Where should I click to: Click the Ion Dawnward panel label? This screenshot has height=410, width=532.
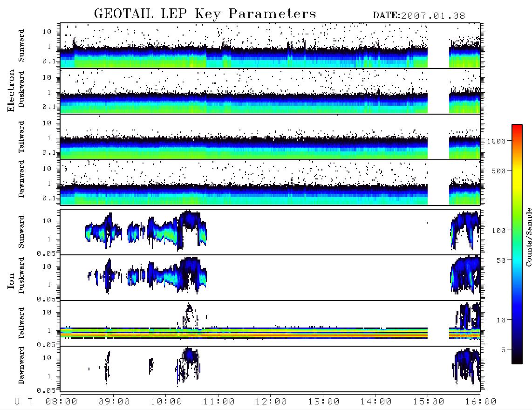click(21, 365)
